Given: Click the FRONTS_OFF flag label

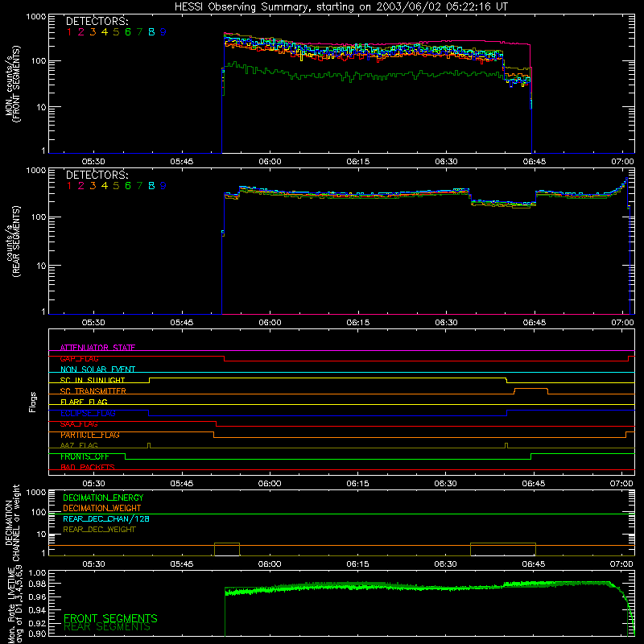Looking at the screenshot, I should (x=85, y=456).
